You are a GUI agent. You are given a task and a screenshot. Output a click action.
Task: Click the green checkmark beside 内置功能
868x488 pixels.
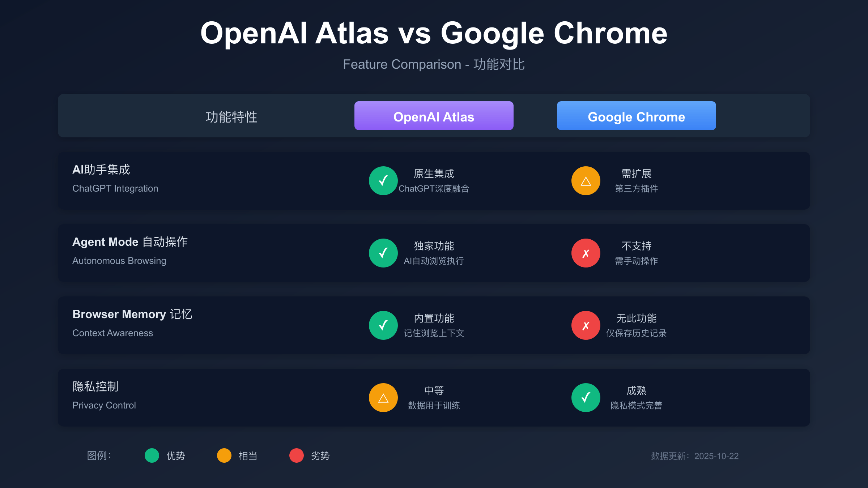point(383,325)
